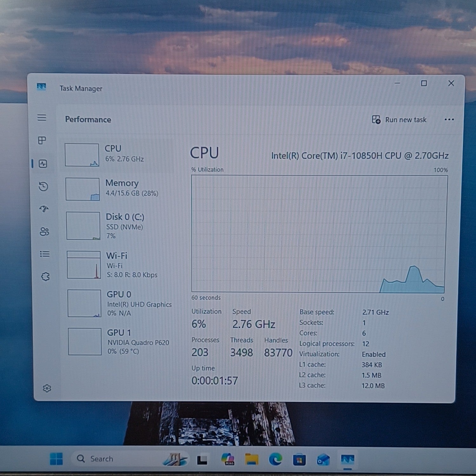Click the L3 cache 12.0 MB value
The width and height of the screenshot is (476, 476).
coord(373,386)
